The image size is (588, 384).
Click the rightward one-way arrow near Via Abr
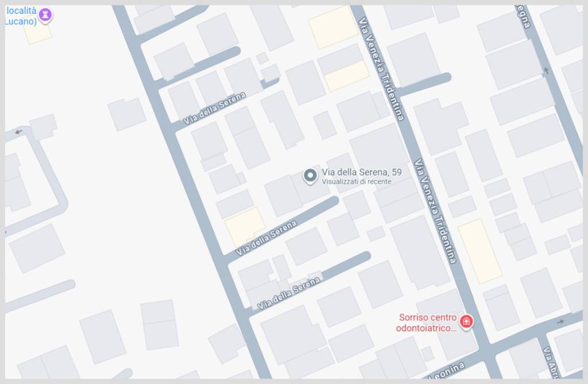pos(560,322)
